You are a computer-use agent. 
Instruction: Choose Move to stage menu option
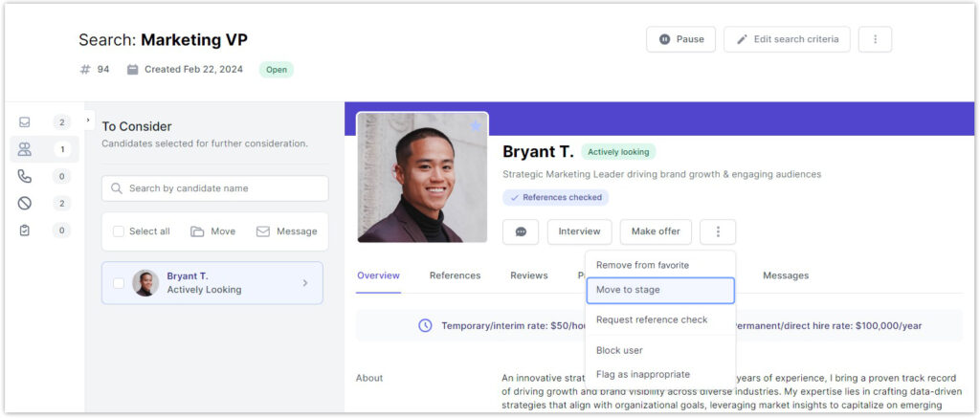point(659,290)
